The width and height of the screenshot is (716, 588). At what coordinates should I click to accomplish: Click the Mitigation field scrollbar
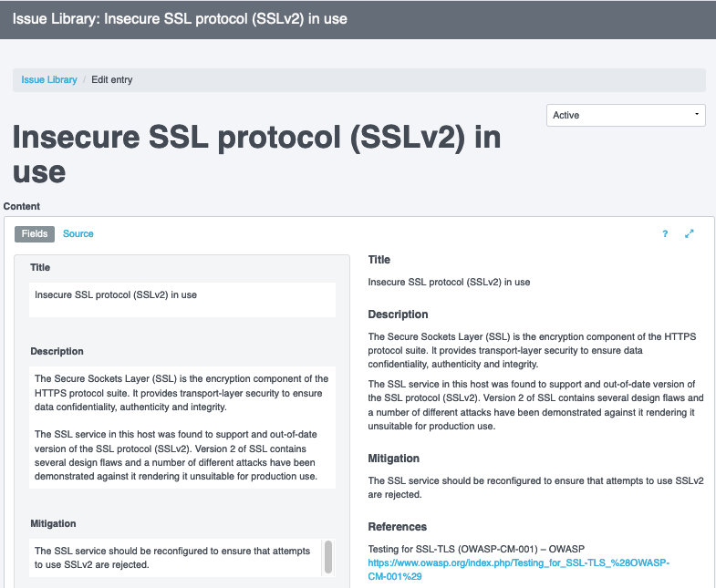[x=327, y=557]
